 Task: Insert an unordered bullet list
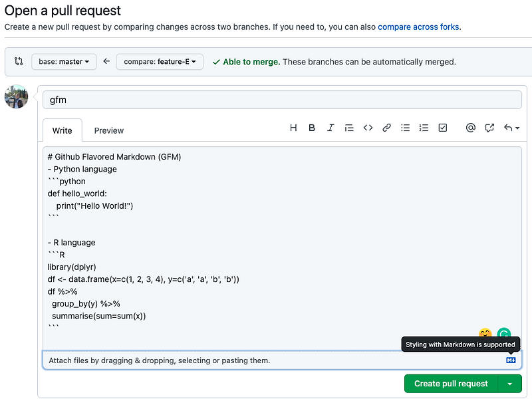405,128
